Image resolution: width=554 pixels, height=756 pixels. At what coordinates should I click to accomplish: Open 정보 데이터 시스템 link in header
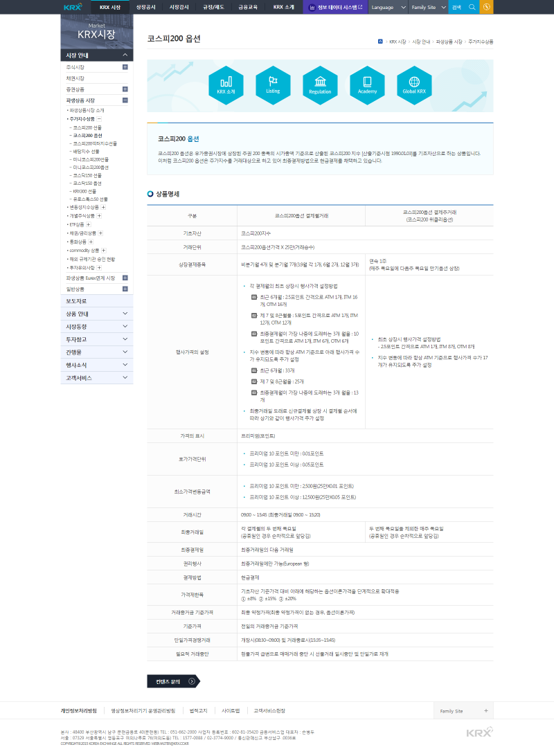point(336,7)
